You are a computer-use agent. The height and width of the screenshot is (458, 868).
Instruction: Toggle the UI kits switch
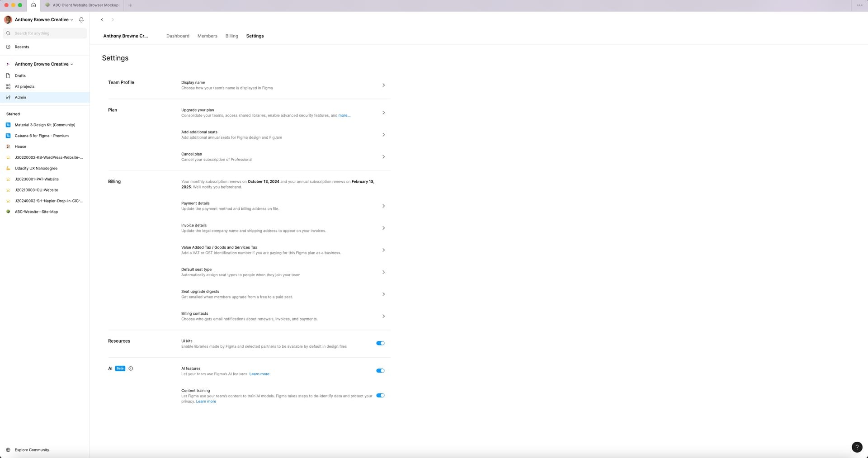tap(380, 343)
